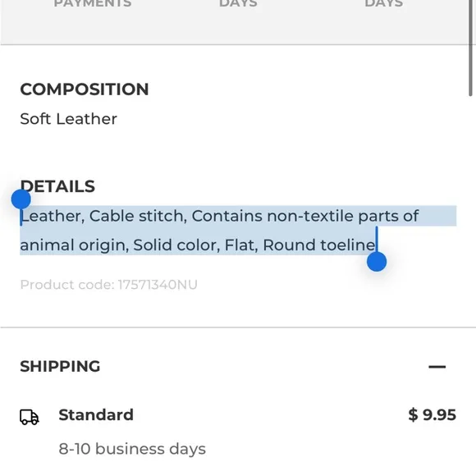Click the COMPOSITION heading
Screen dimensions: 476x476
(85, 89)
